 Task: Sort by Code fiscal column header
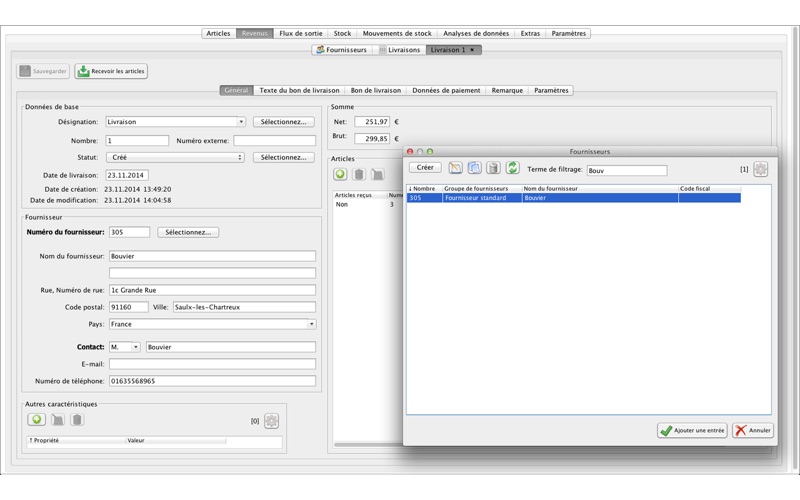tap(710, 189)
